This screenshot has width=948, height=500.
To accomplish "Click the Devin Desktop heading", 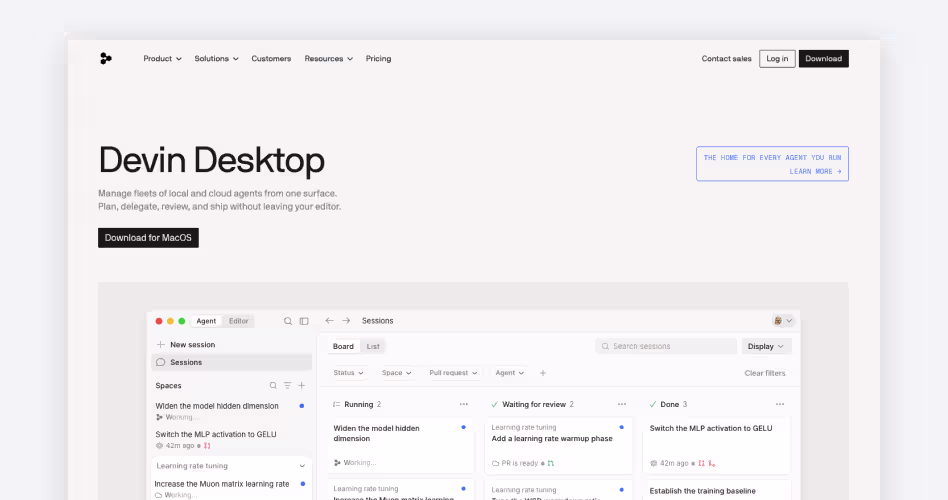I will click(212, 160).
